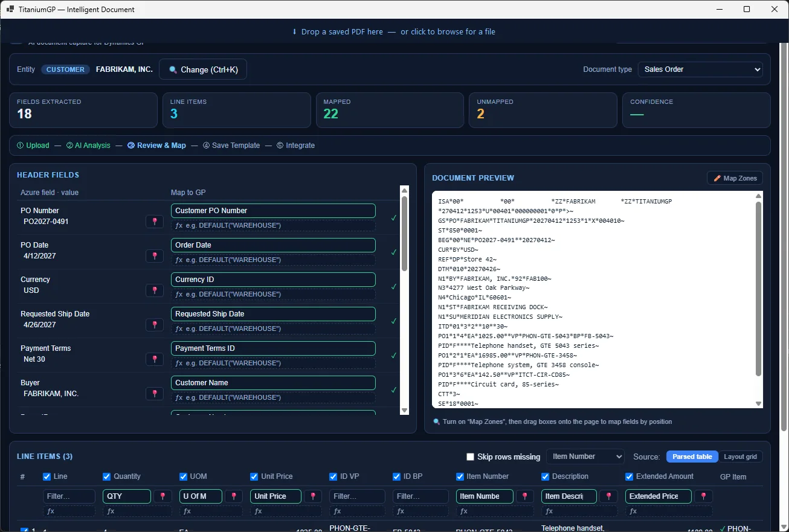Click the pin icon next to Item Number mapping
The height and width of the screenshot is (532, 789).
(x=525, y=496)
